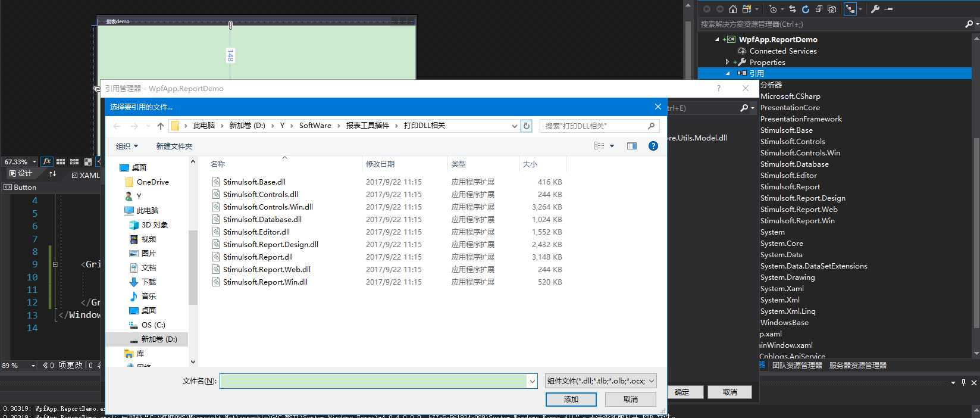
Task: Open the 团队资源管理器 tab
Action: pos(797,365)
